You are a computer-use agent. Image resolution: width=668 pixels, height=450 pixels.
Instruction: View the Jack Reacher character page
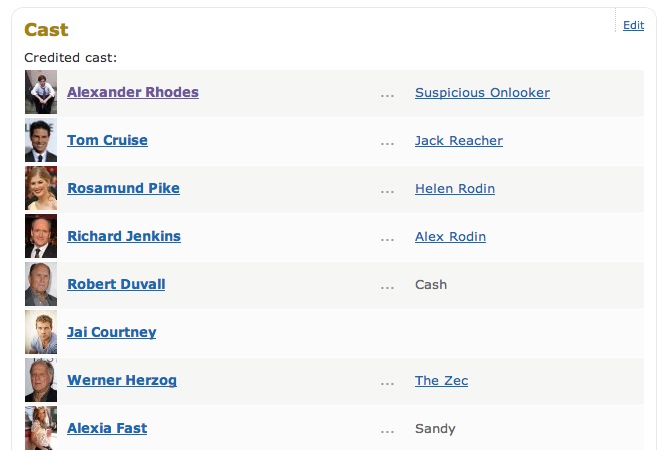coord(459,141)
